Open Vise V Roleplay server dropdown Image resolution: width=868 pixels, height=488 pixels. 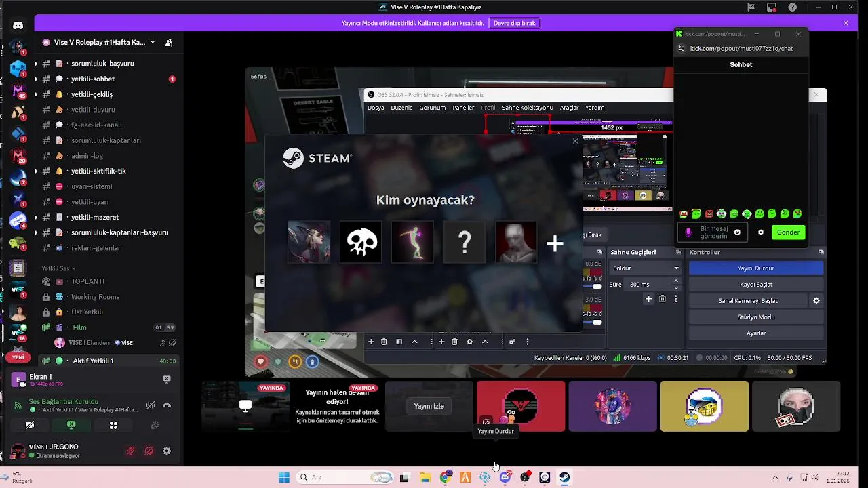coord(153,42)
